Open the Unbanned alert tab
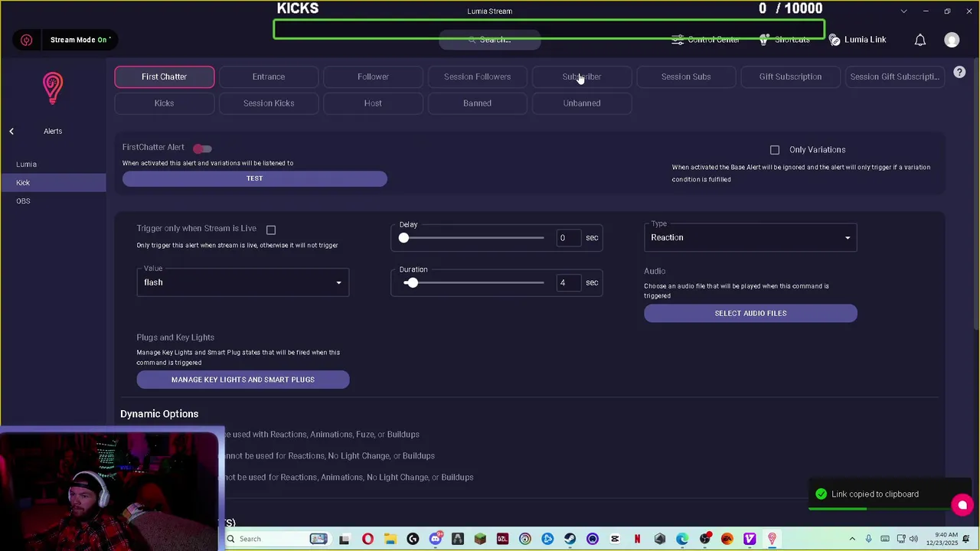 click(x=582, y=103)
